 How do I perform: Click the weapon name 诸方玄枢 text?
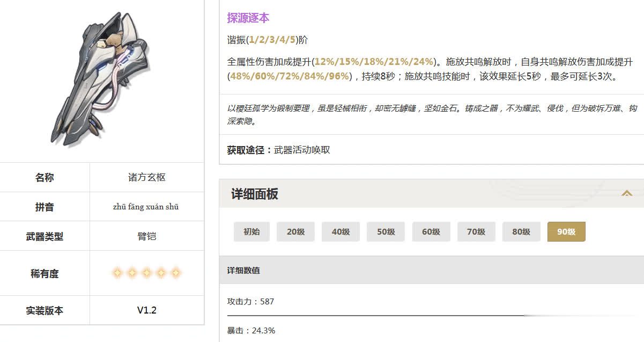point(146,178)
